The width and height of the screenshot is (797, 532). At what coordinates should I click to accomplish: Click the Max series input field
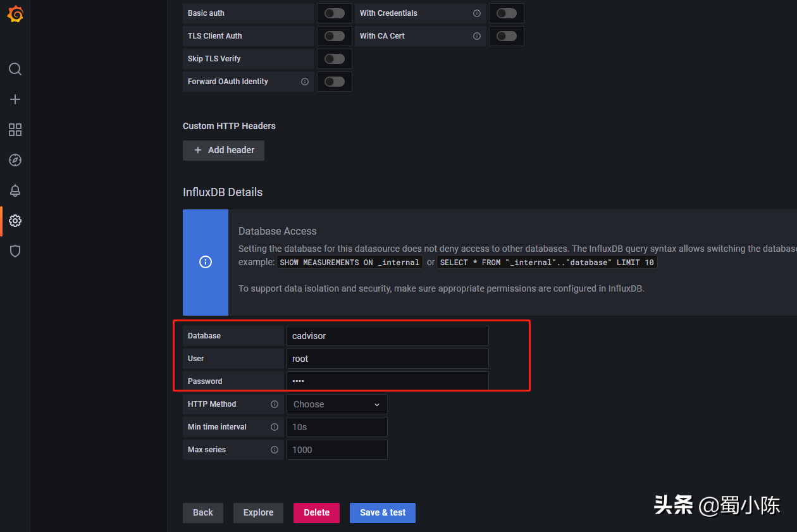point(337,450)
